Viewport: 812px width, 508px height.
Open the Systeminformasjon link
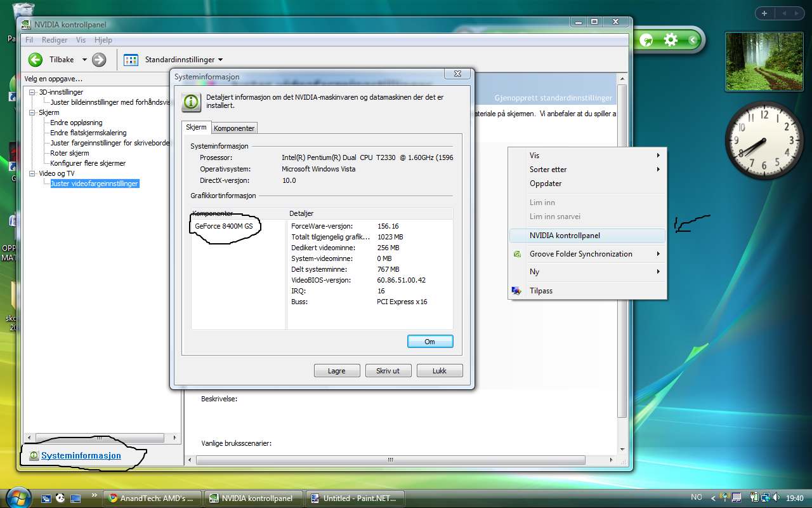(81, 456)
